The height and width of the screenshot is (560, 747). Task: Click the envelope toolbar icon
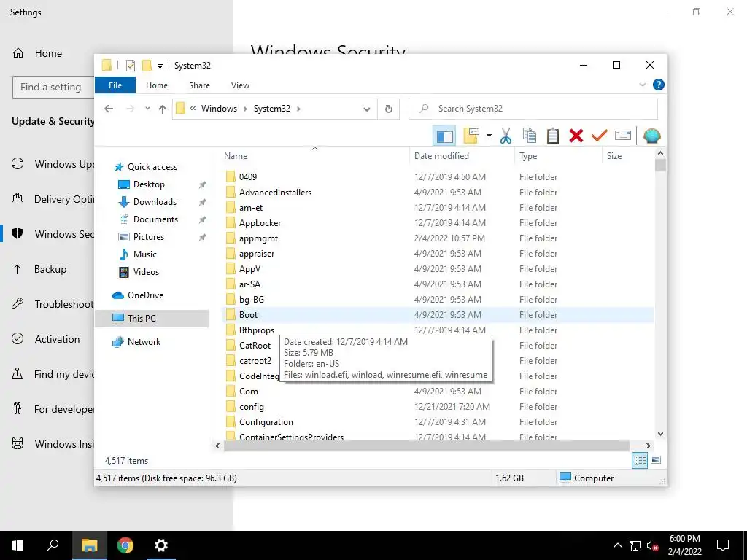pyautogui.click(x=623, y=136)
